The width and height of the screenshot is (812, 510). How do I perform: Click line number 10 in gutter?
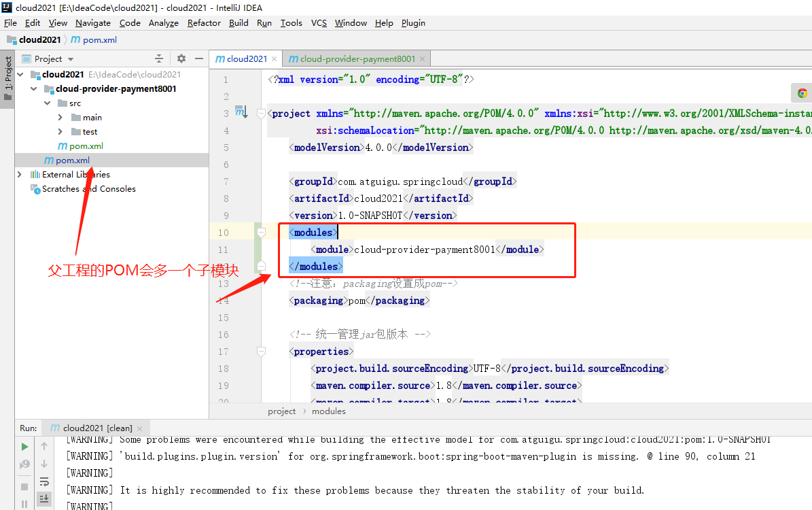[223, 233]
